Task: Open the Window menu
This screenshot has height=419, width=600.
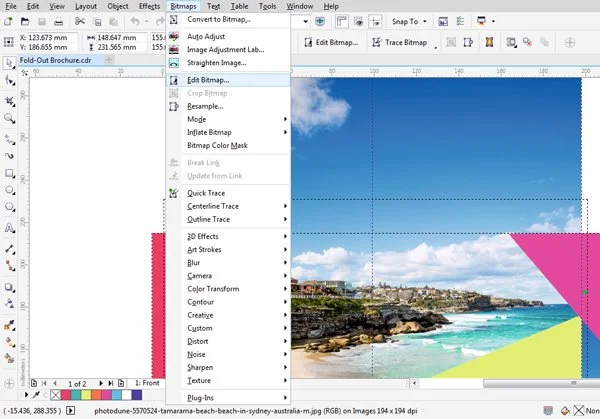Action: tap(300, 7)
